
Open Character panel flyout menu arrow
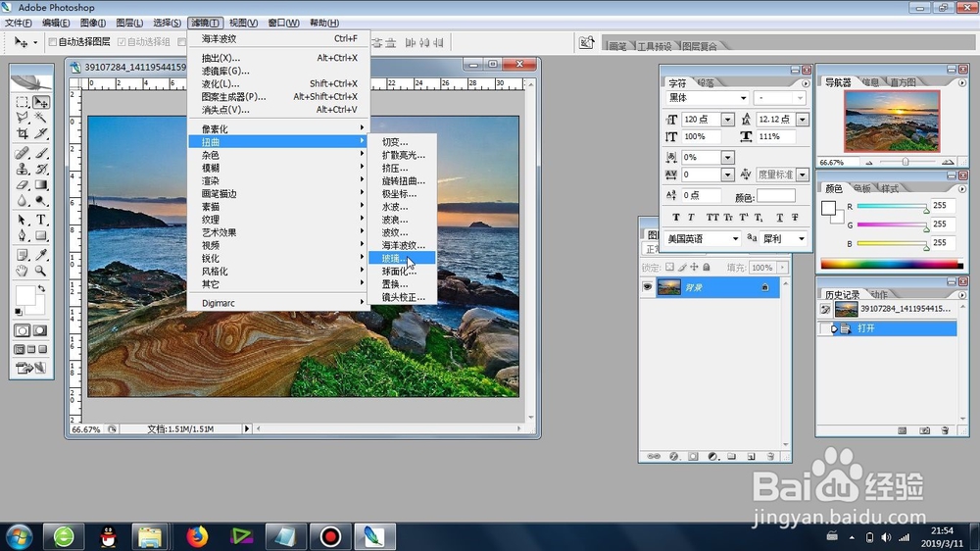806,83
